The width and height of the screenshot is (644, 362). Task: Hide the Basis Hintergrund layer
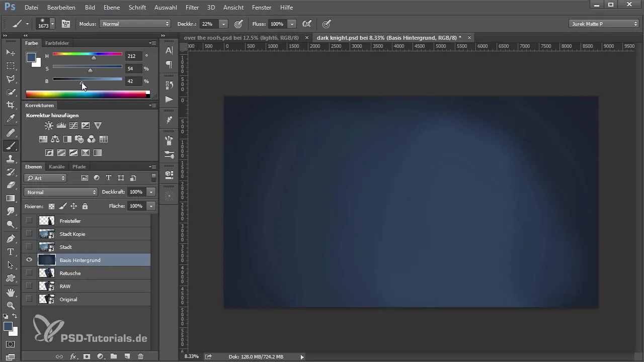(x=29, y=260)
